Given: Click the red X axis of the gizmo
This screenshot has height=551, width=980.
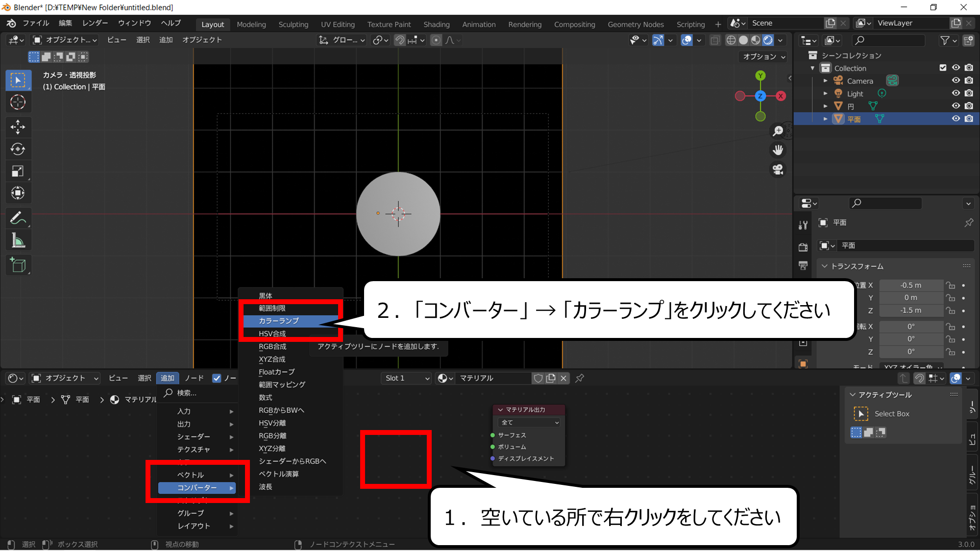Looking at the screenshot, I should coord(781,96).
